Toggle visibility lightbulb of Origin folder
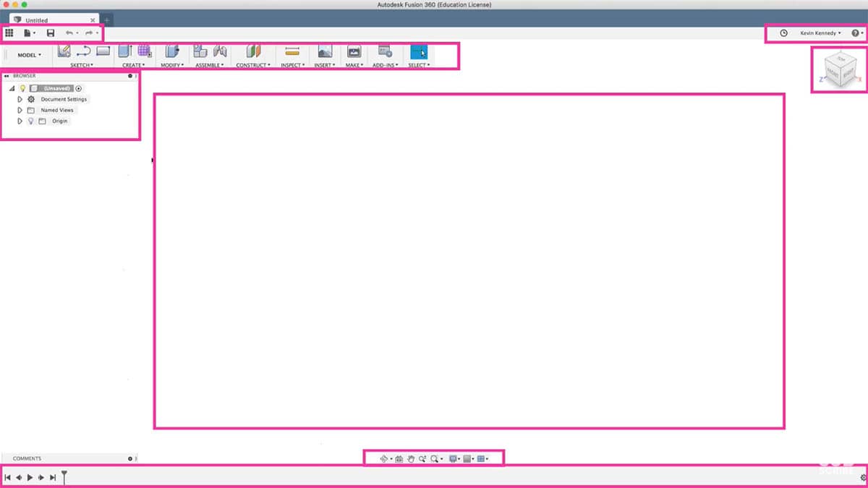The image size is (868, 488). pos(31,121)
